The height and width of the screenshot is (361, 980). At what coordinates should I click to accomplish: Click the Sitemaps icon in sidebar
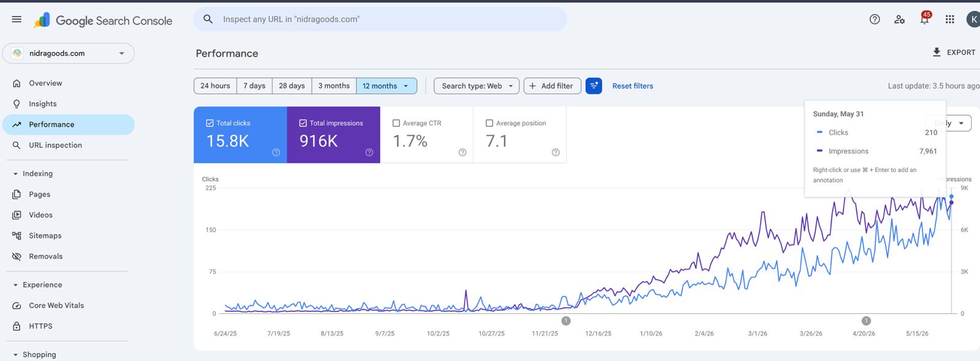coord(17,236)
